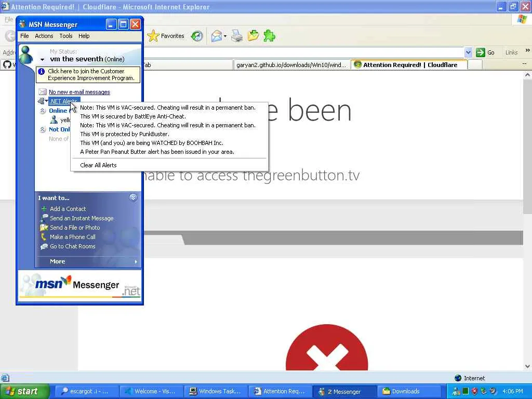Click the highlighted .NET Alerts item
Viewport: 532px width, 399px height.
pos(64,101)
